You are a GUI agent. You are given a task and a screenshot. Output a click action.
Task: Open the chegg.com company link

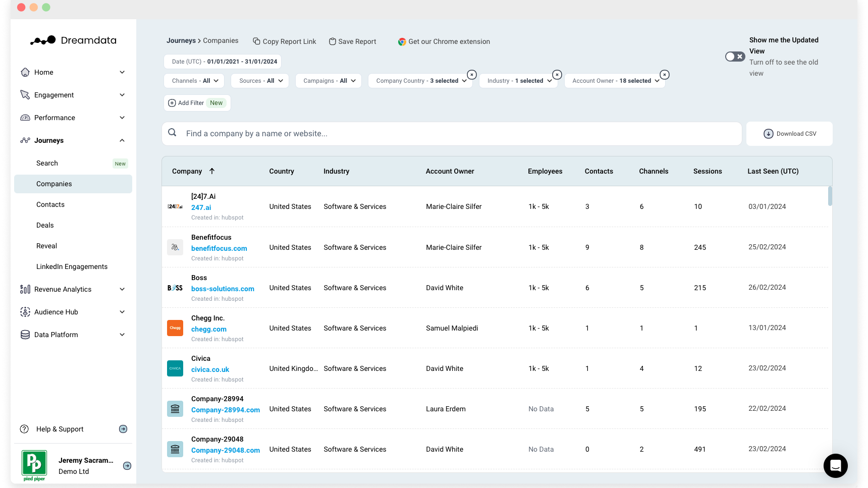coord(208,329)
